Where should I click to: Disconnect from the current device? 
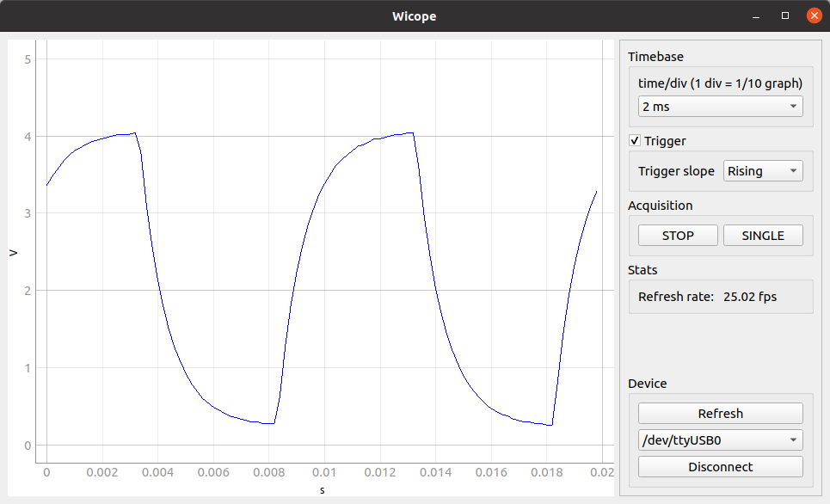click(x=720, y=466)
